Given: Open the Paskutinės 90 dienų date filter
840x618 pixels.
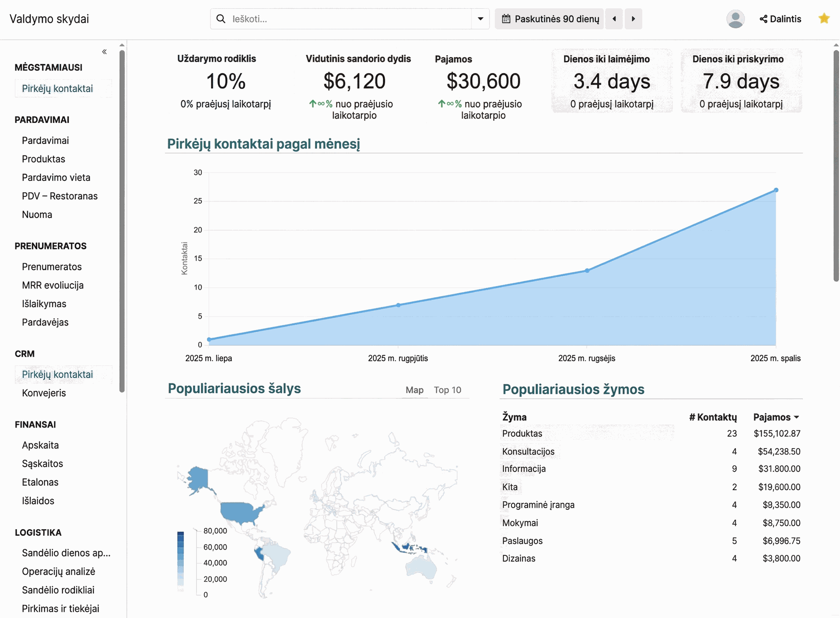Looking at the screenshot, I should coord(550,19).
